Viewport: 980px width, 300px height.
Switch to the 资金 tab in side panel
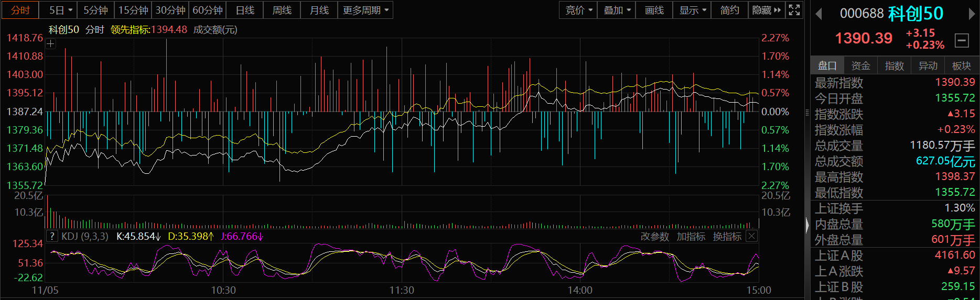coord(860,65)
